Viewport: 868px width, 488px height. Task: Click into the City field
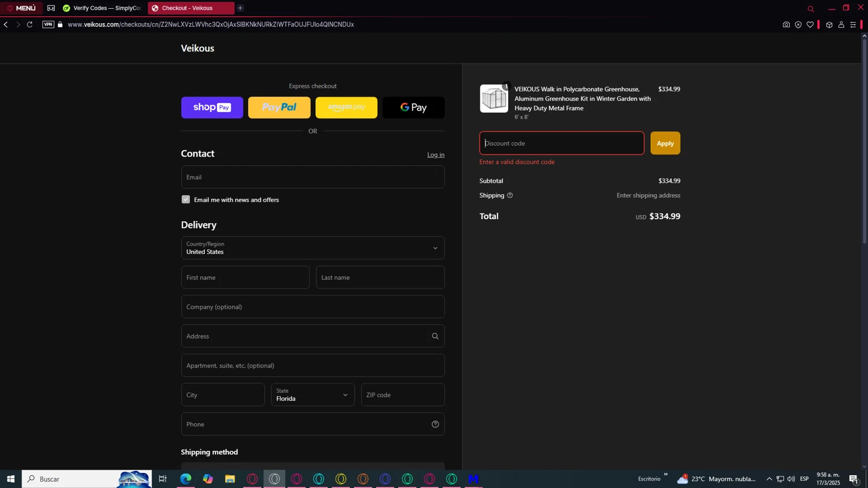[x=223, y=395]
